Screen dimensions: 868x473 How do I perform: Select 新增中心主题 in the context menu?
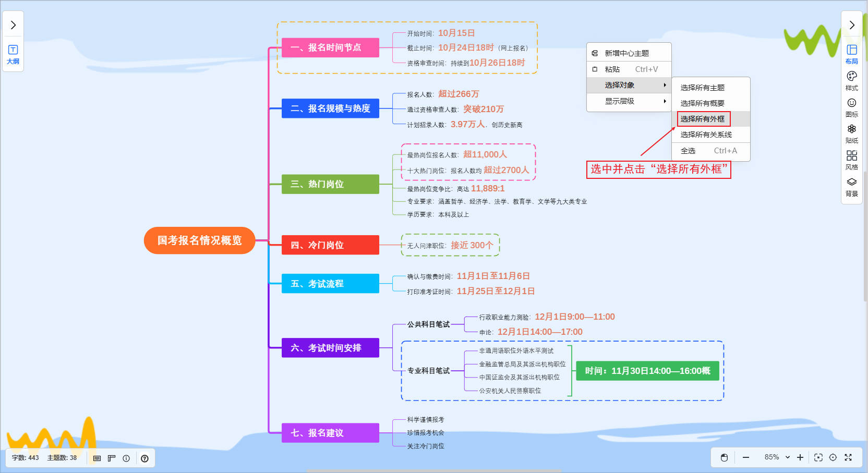click(x=626, y=53)
